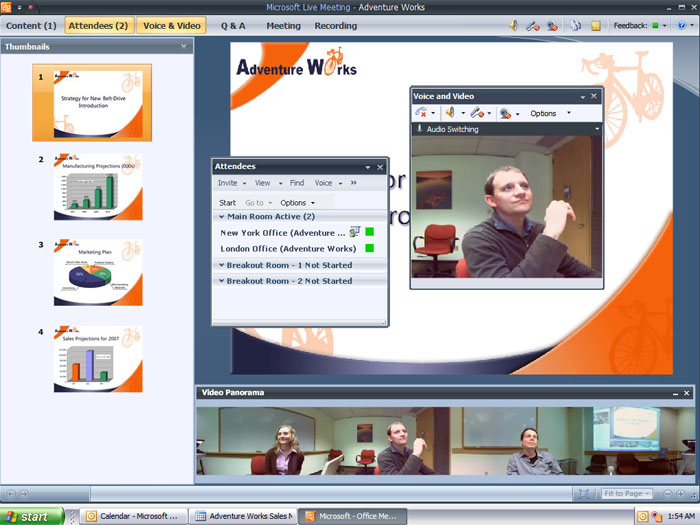Minimize the Video Panorama pane
The image size is (700, 525).
(675, 394)
